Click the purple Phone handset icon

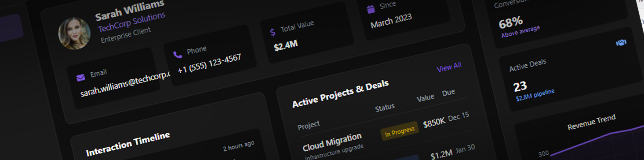coord(178,55)
